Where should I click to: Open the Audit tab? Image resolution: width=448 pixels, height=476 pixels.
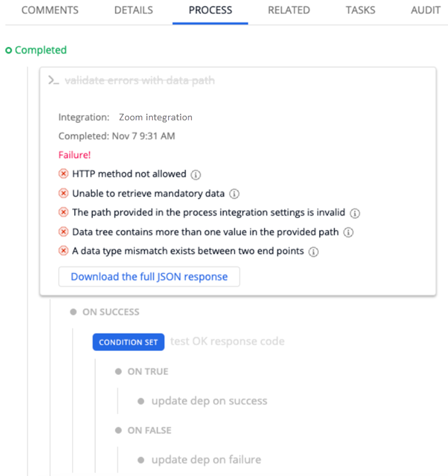click(426, 11)
